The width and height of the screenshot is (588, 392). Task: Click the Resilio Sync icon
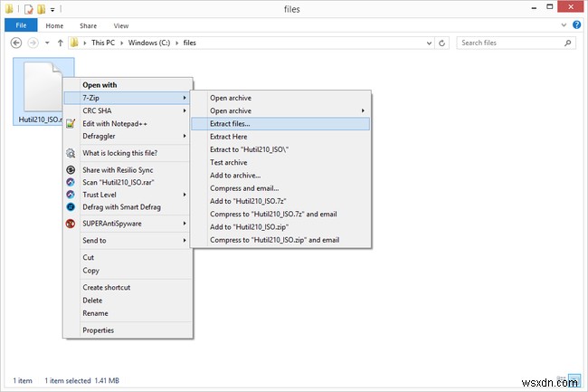pos(70,169)
